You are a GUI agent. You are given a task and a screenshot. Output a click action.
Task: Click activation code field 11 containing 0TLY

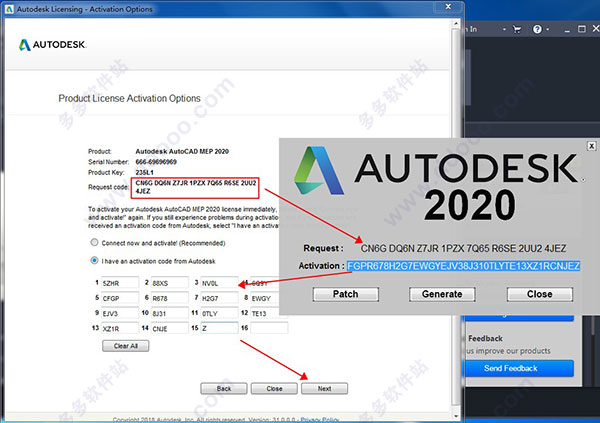coord(219,313)
